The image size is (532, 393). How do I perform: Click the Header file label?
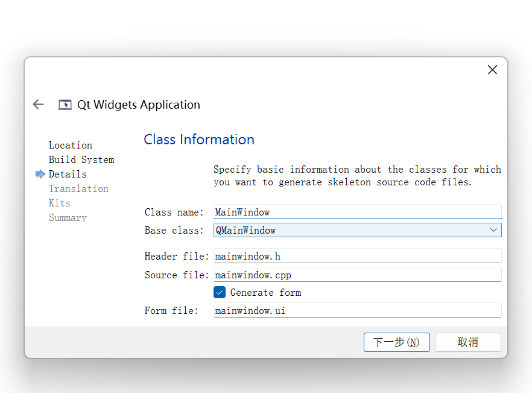pyautogui.click(x=177, y=256)
